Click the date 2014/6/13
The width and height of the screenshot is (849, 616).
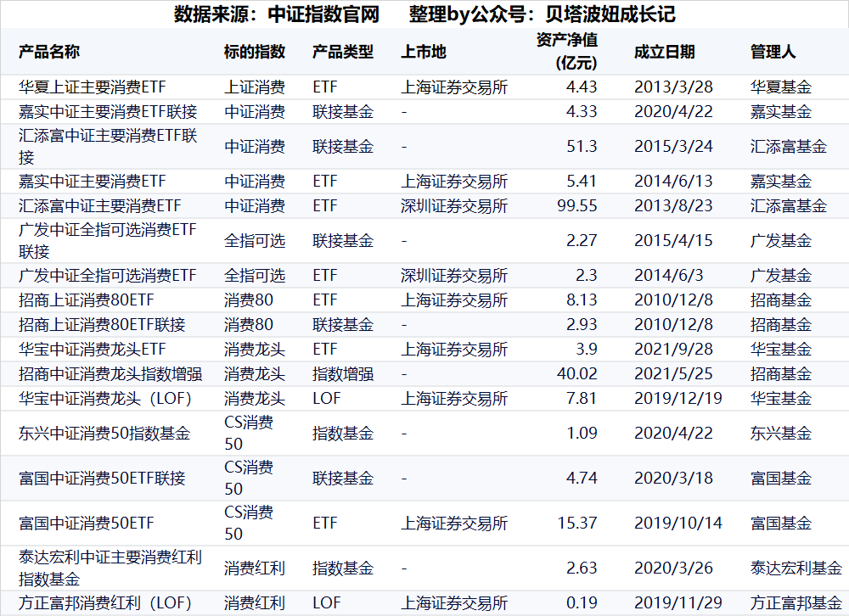coord(673,181)
